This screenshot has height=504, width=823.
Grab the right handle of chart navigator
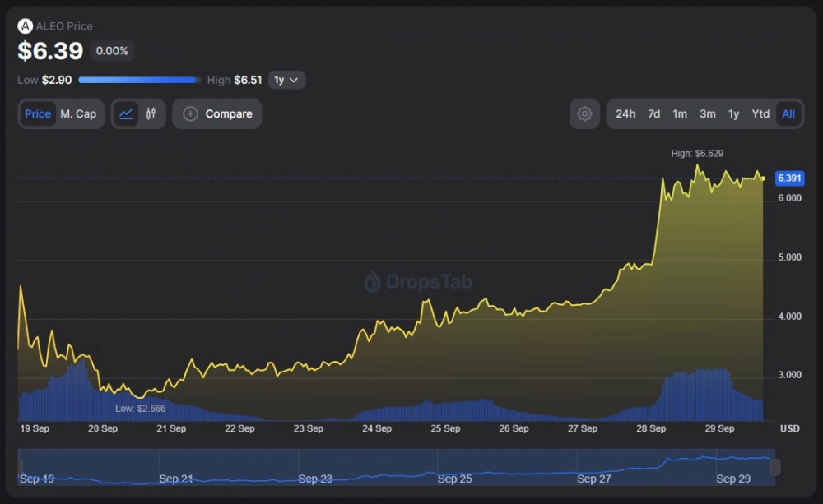pos(774,467)
